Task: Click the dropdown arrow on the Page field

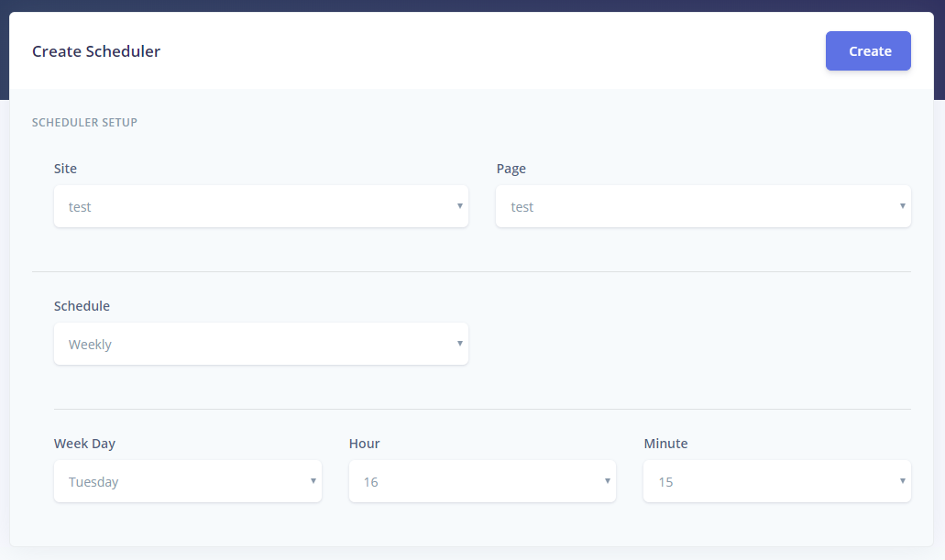Action: tap(902, 206)
